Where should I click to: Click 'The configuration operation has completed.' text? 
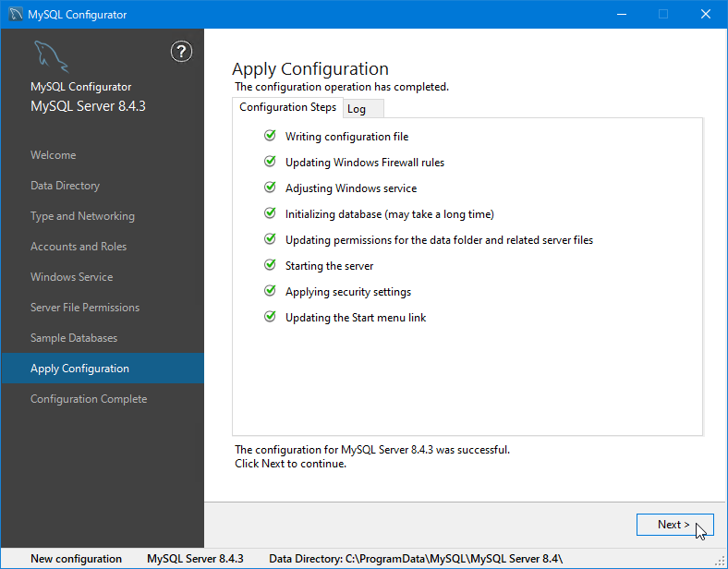pyautogui.click(x=342, y=87)
